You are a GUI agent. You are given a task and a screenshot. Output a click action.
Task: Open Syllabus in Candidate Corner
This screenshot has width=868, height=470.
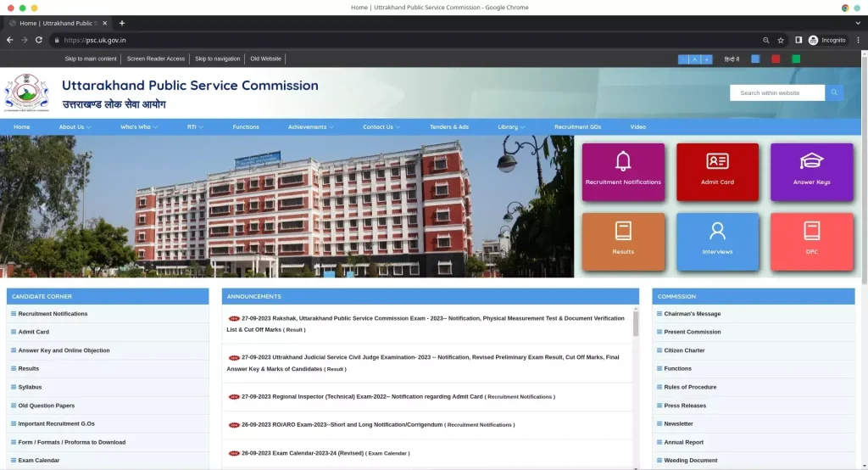tap(30, 387)
